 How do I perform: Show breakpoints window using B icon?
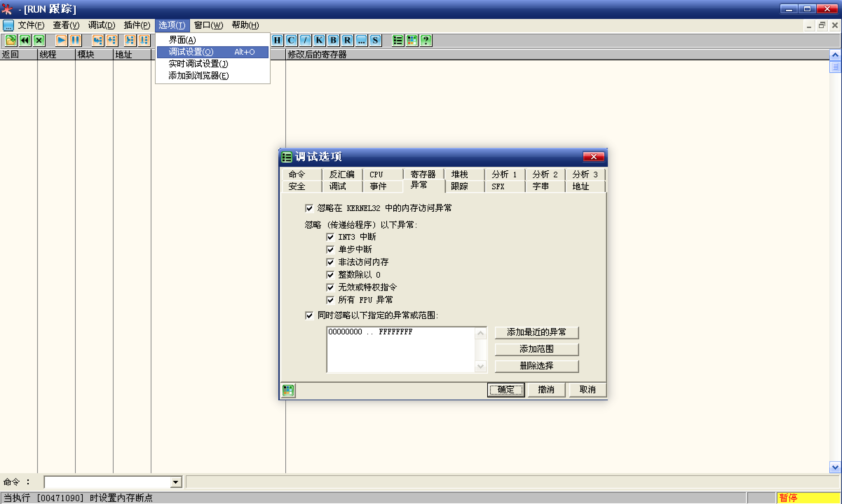(x=333, y=40)
